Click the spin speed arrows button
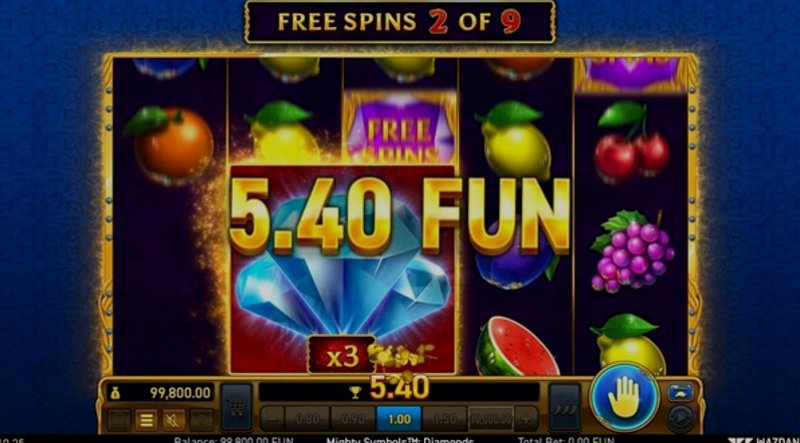Screen dimensions: 800x443 tap(565, 407)
